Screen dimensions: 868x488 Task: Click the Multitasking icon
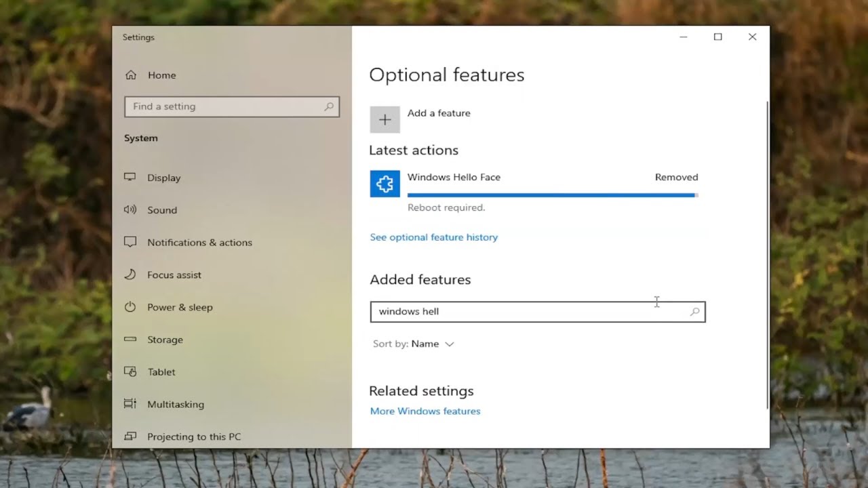(x=130, y=404)
